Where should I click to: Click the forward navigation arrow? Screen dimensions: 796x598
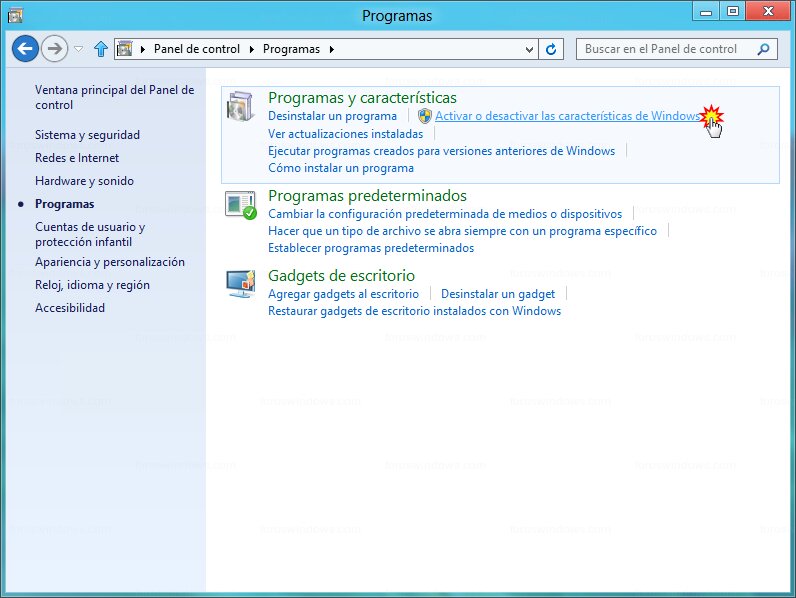pos(54,49)
